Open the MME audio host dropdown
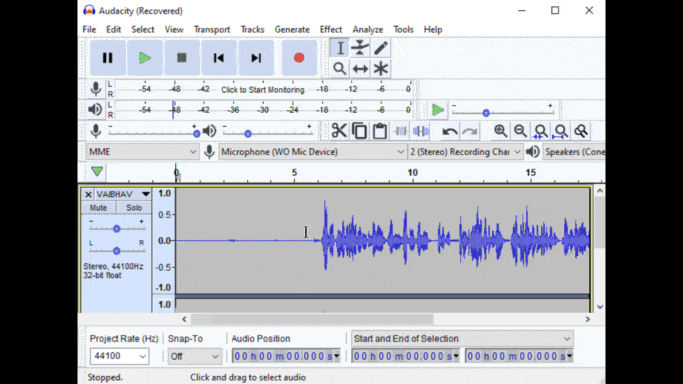683x384 pixels. click(142, 152)
